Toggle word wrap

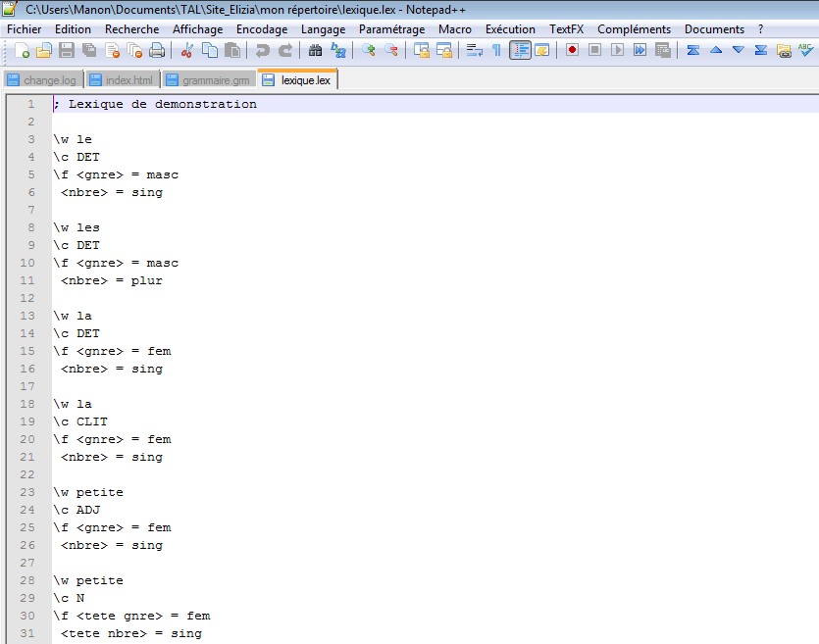pyautogui.click(x=475, y=50)
